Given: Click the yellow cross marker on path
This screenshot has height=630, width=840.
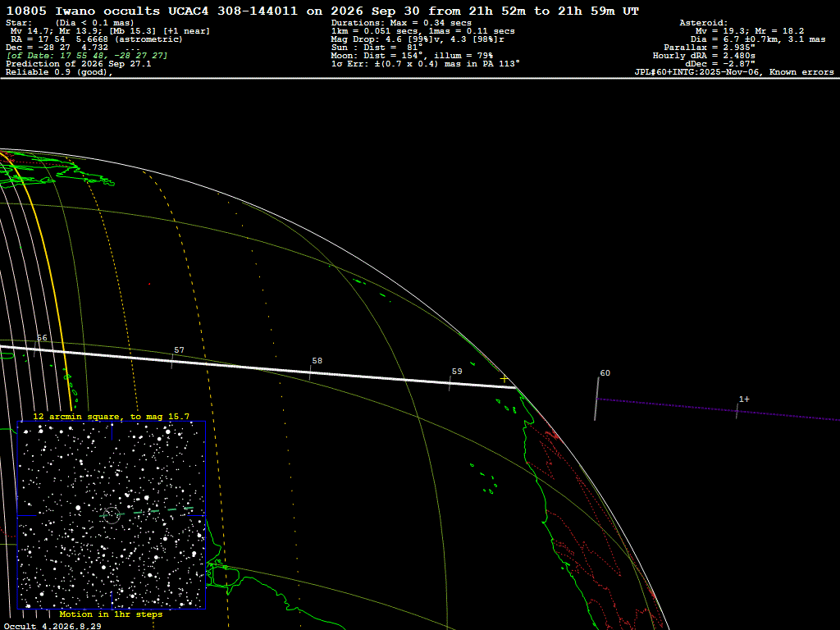Looking at the screenshot, I should click(504, 379).
